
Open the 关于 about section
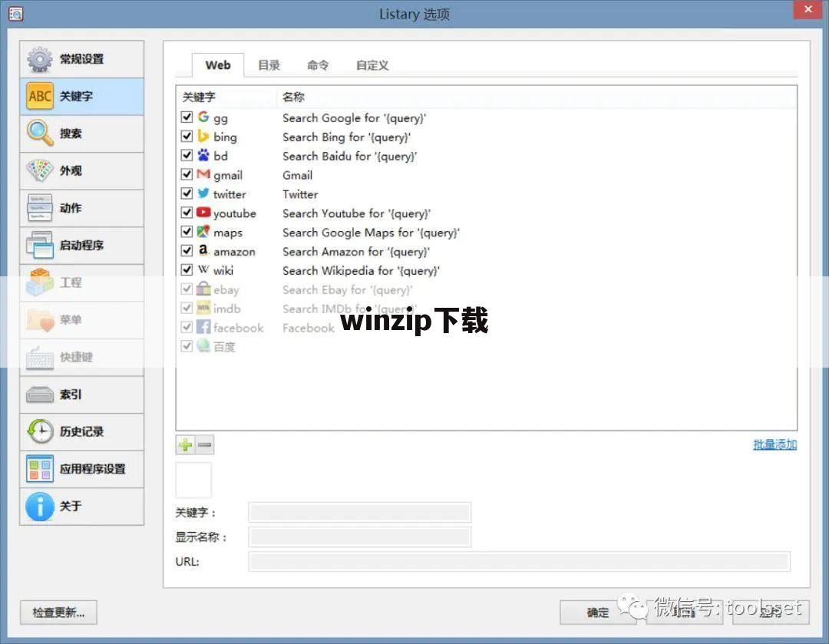(x=81, y=507)
